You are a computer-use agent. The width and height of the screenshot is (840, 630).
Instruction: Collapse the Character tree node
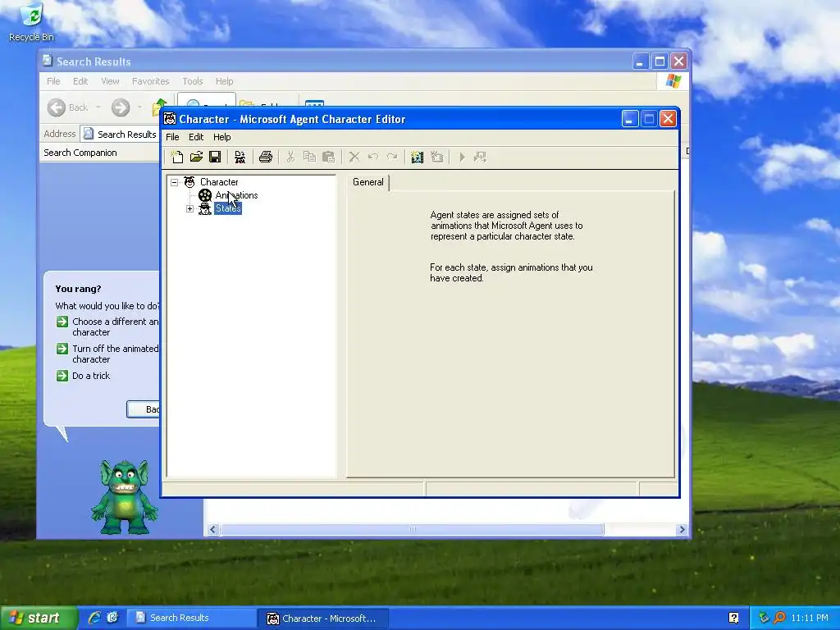(x=175, y=182)
